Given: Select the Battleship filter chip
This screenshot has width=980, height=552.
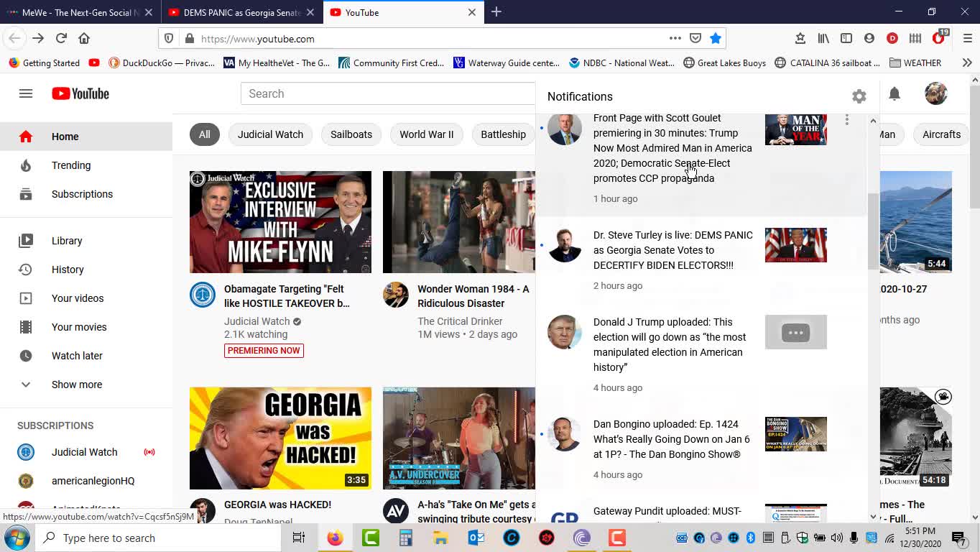Looking at the screenshot, I should click(x=503, y=134).
